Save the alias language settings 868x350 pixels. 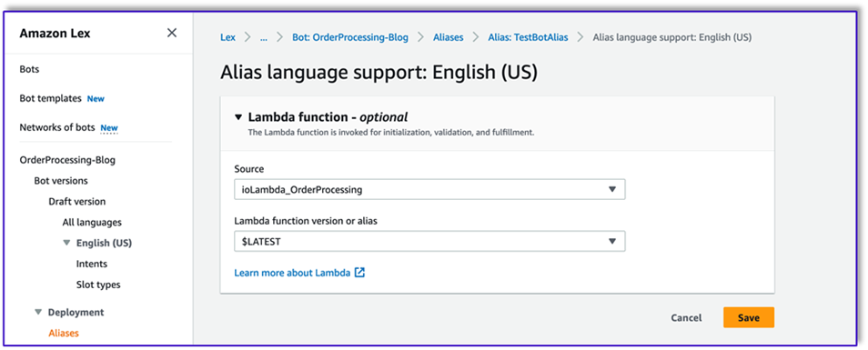tap(749, 317)
